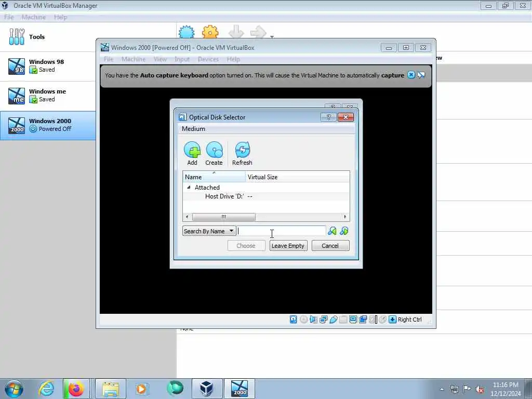Select the Windows 2000 virtual machine
The image size is (532, 399).
click(48, 125)
